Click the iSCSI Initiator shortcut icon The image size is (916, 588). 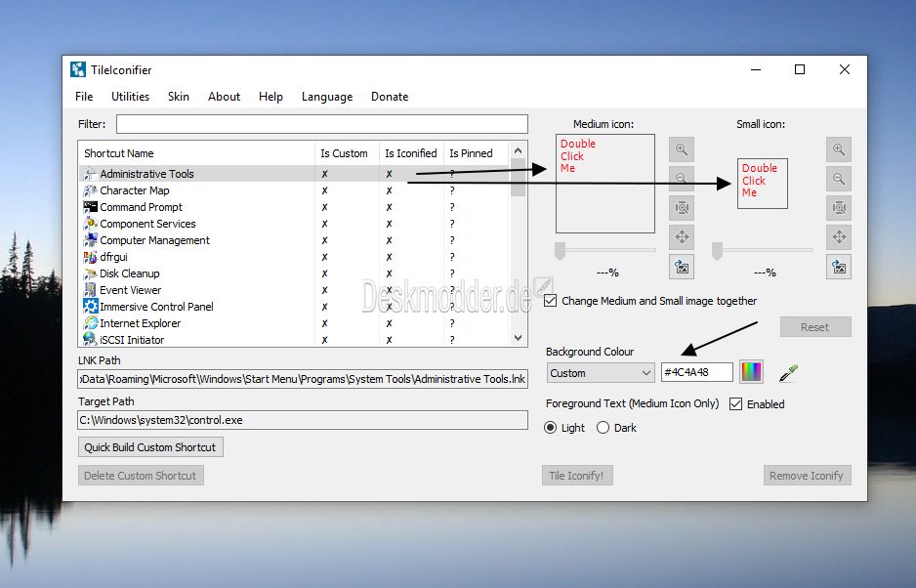pos(90,339)
